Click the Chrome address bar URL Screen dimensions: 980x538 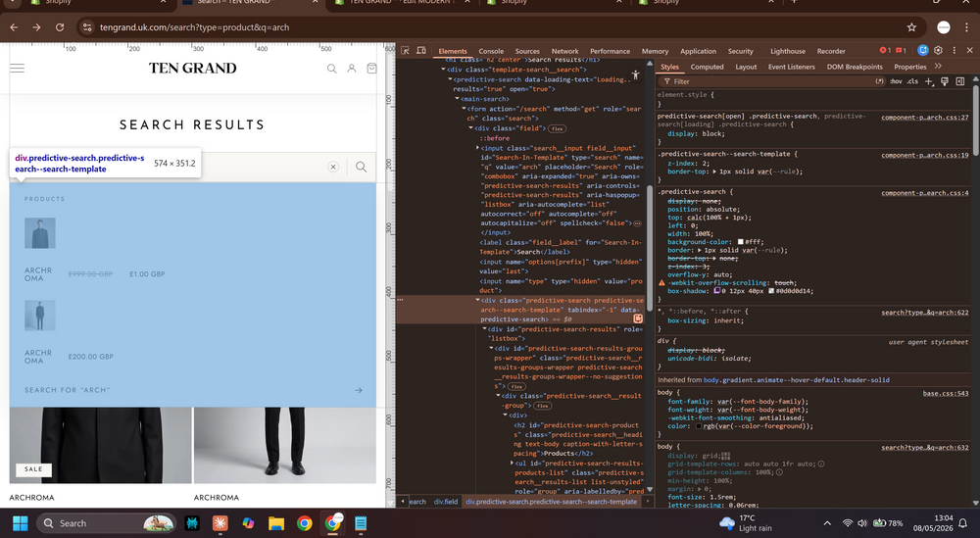click(194, 27)
